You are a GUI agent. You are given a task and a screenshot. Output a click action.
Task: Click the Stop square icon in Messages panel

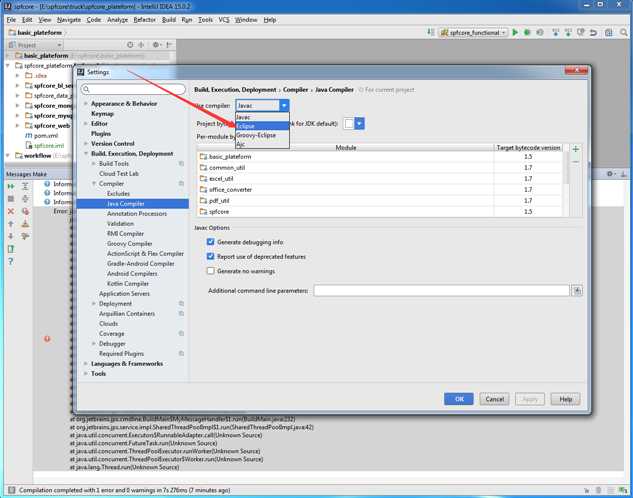pyautogui.click(x=11, y=199)
